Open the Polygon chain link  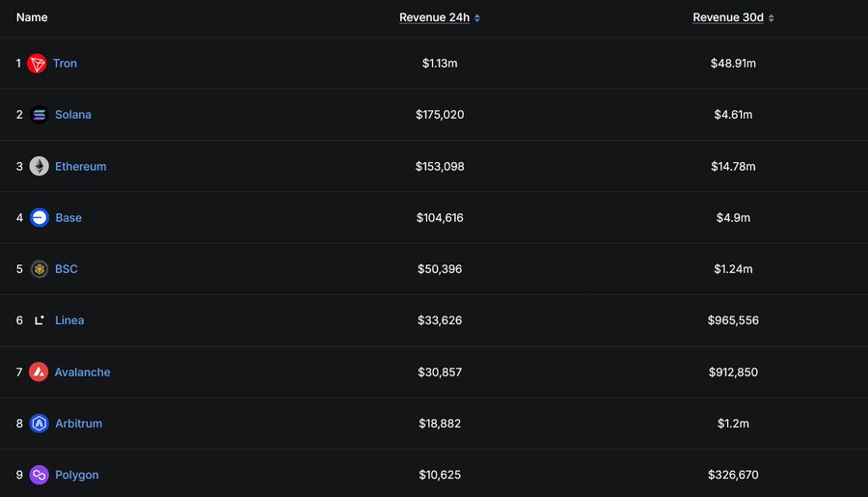(77, 475)
